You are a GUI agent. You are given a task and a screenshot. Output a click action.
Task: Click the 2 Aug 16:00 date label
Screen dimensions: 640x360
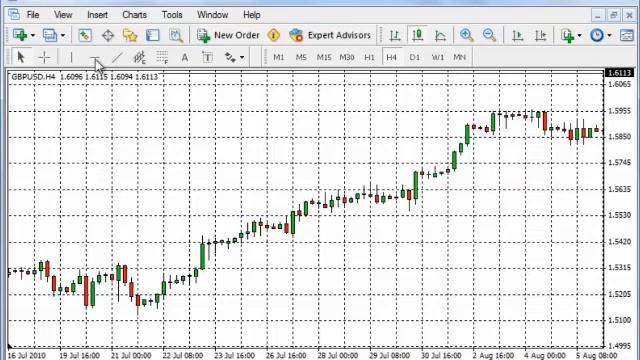point(493,356)
